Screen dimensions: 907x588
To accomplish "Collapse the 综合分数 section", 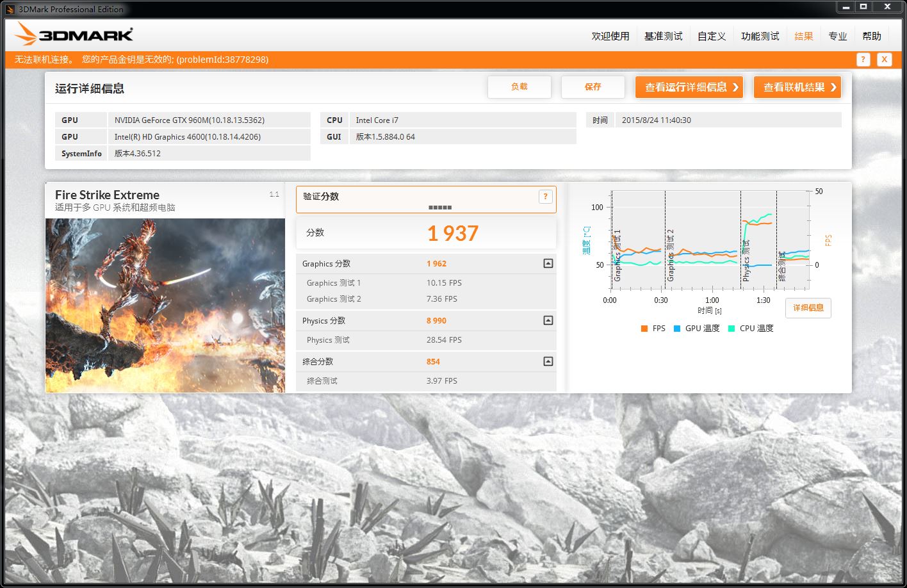I will [x=548, y=361].
